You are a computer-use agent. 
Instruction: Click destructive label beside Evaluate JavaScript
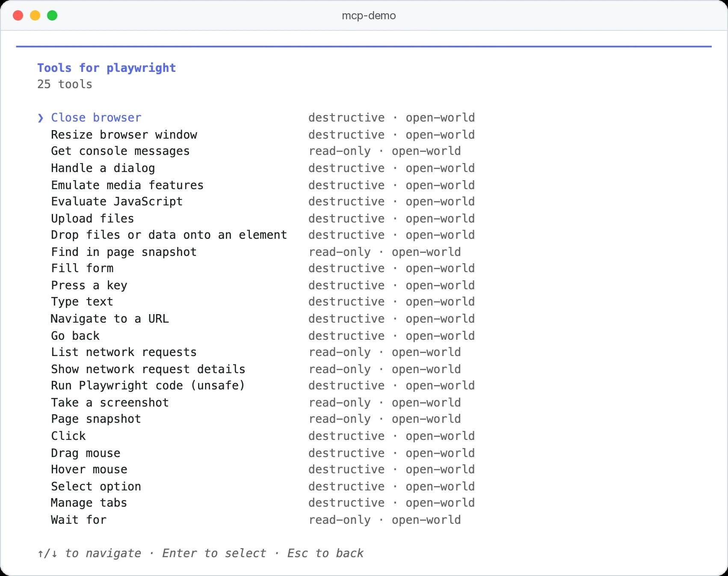click(x=346, y=202)
